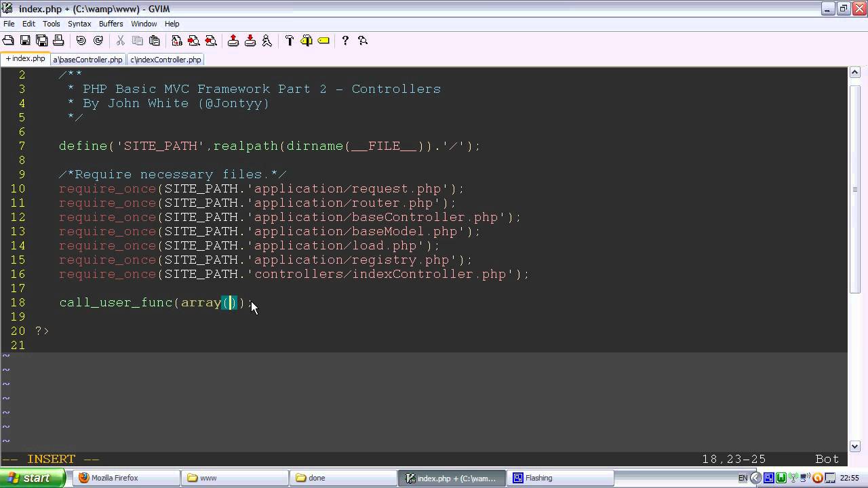
Task: Undo the last change via toolbar
Action: point(81,41)
